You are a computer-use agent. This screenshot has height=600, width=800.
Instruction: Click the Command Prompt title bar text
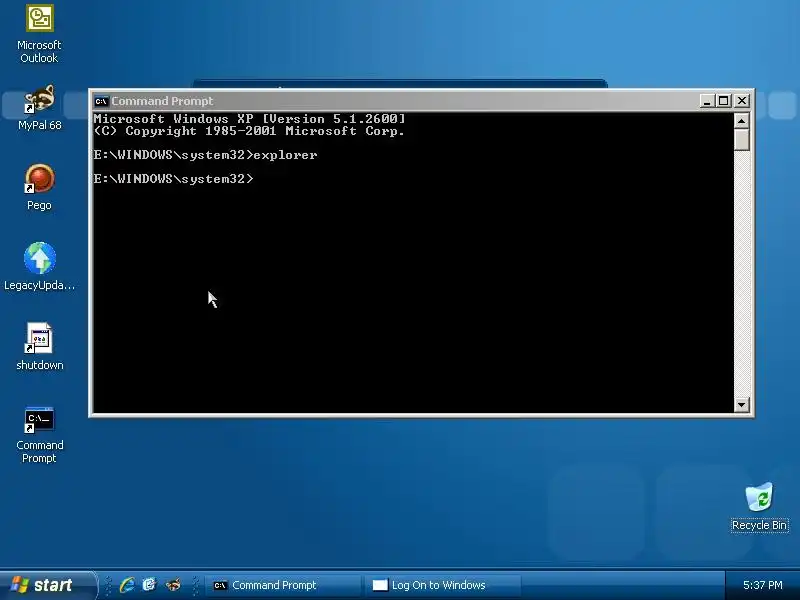point(162,101)
